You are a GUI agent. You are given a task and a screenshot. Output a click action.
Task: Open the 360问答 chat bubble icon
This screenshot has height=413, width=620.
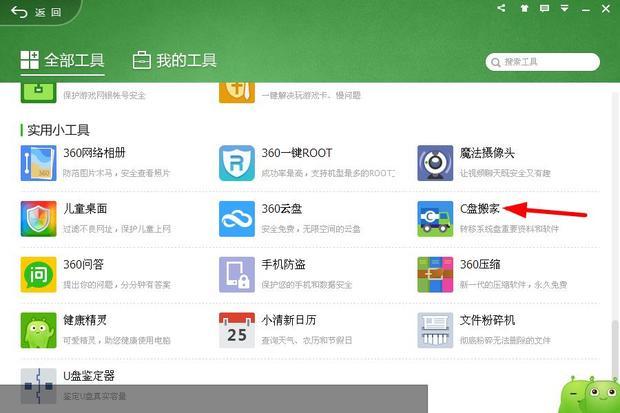[38, 275]
